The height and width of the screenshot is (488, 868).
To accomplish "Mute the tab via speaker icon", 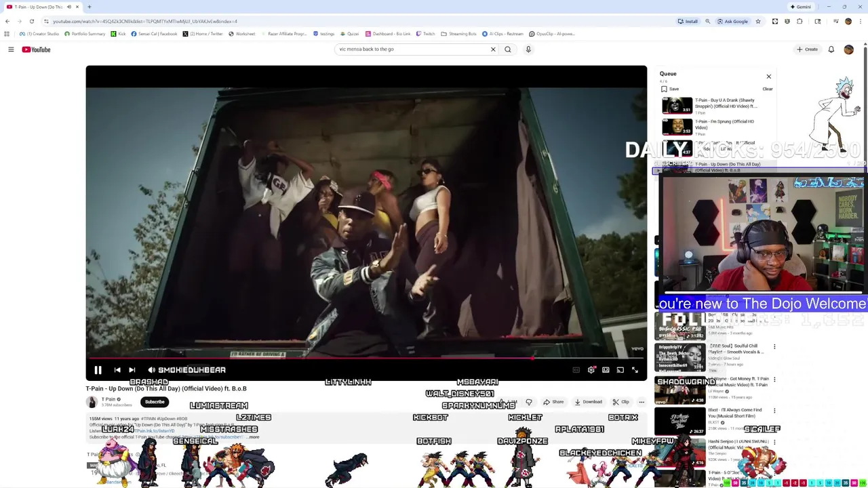I will click(x=68, y=7).
